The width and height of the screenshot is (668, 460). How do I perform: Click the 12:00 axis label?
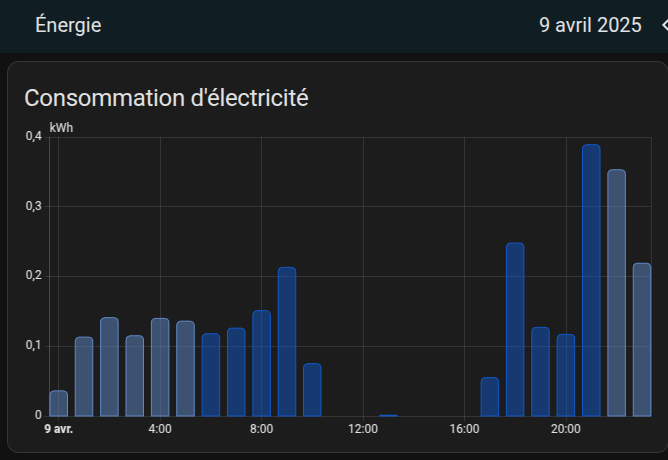(363, 429)
